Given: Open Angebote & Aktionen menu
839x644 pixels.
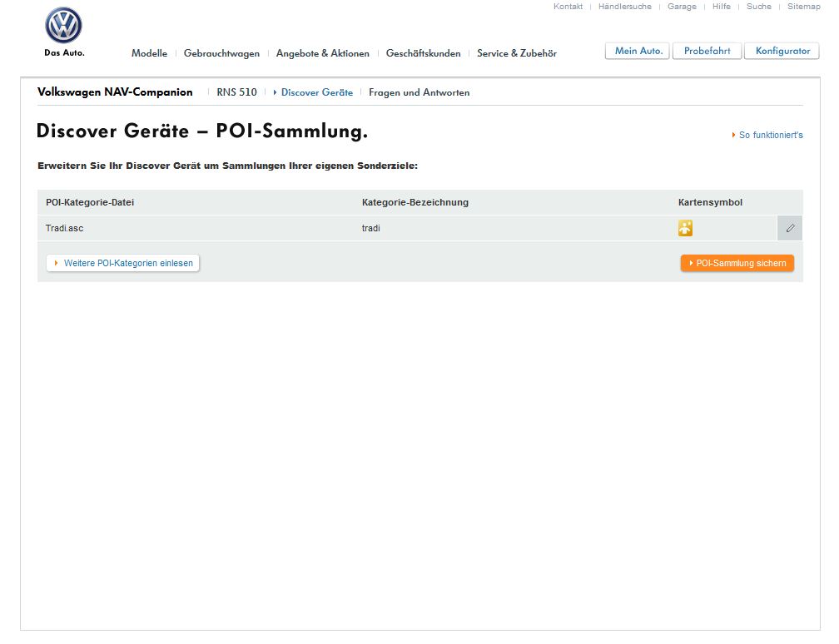Looking at the screenshot, I should click(323, 53).
